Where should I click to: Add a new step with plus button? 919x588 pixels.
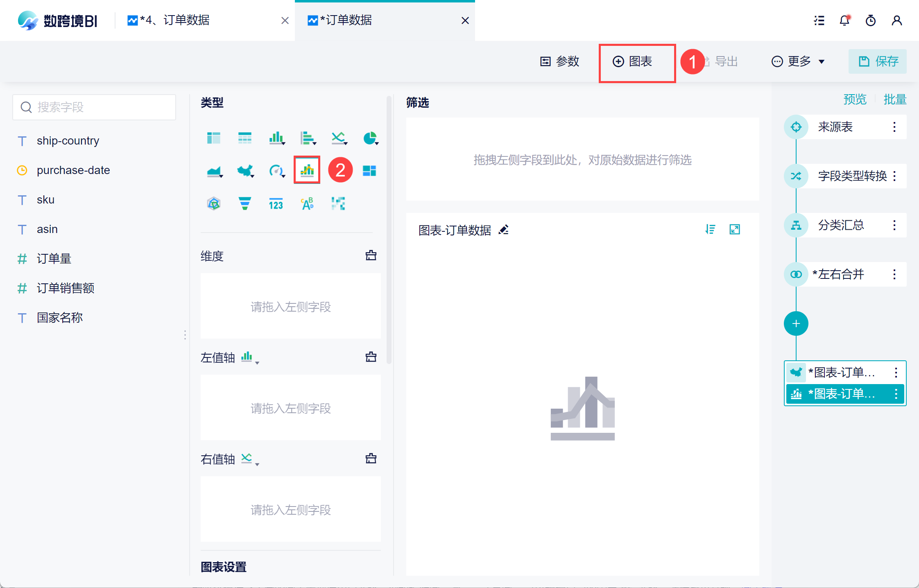[x=796, y=323]
